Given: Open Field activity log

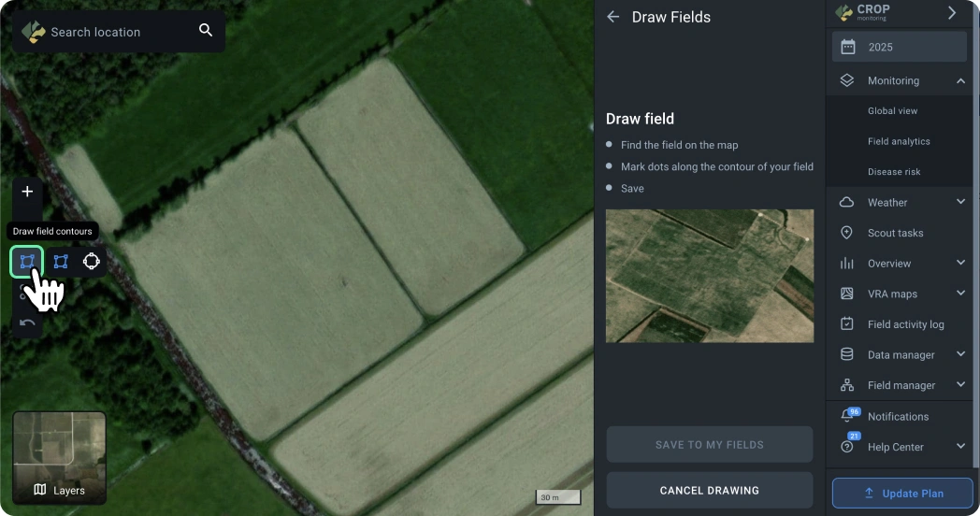Looking at the screenshot, I should pyautogui.click(x=905, y=324).
